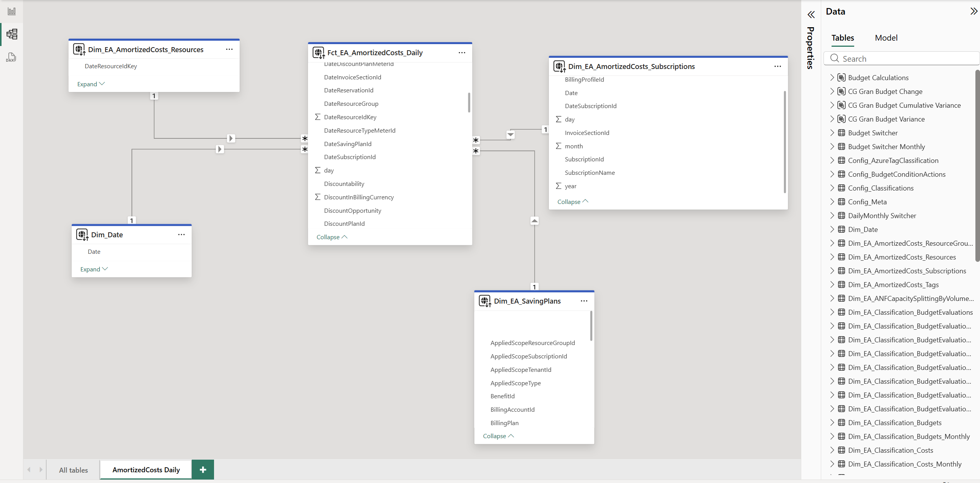Switch to the Model tab

click(x=886, y=38)
